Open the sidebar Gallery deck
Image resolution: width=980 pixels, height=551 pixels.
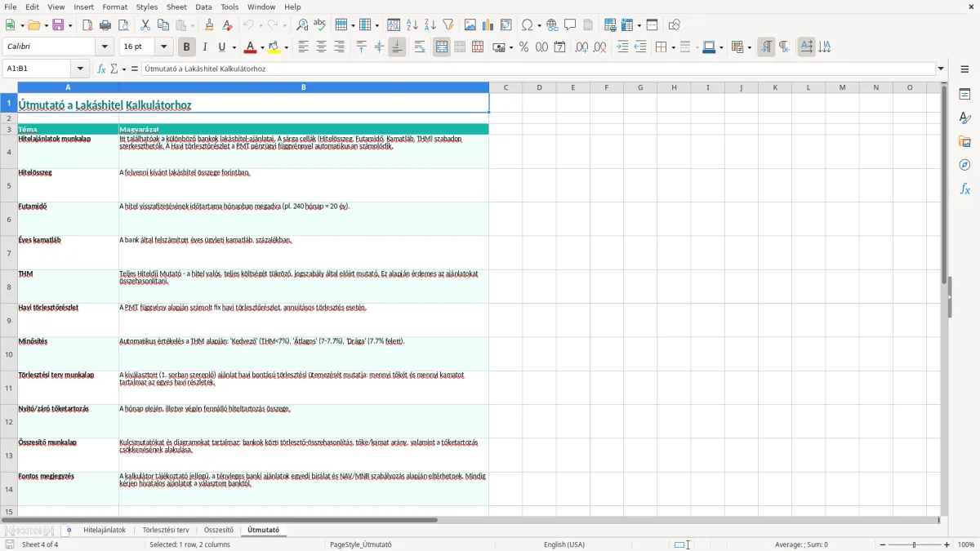click(964, 141)
